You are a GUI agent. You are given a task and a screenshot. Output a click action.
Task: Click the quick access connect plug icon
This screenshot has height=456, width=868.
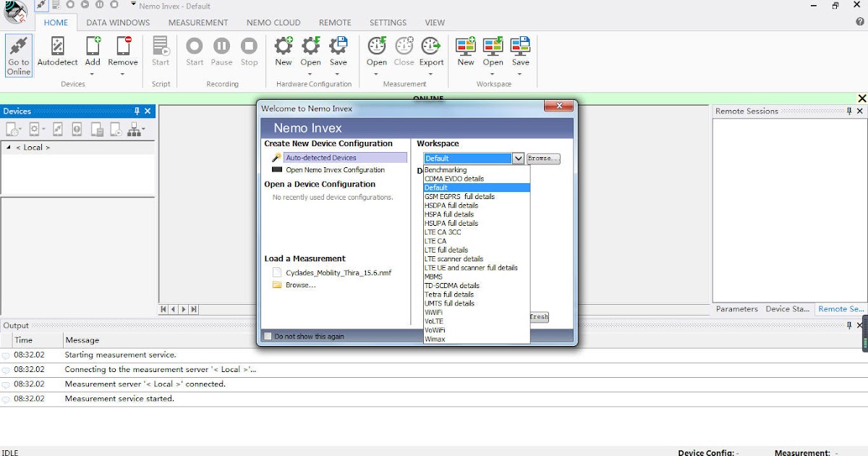[43, 5]
